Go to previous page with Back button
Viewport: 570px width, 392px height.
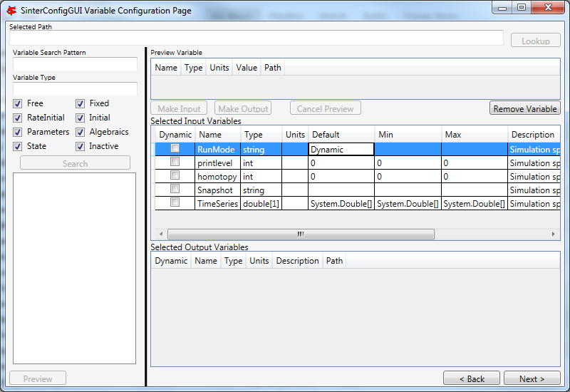[x=472, y=378]
